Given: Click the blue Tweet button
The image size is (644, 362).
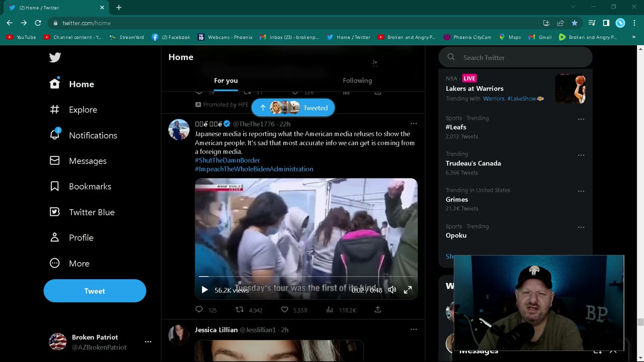Looking at the screenshot, I should coord(95,291).
